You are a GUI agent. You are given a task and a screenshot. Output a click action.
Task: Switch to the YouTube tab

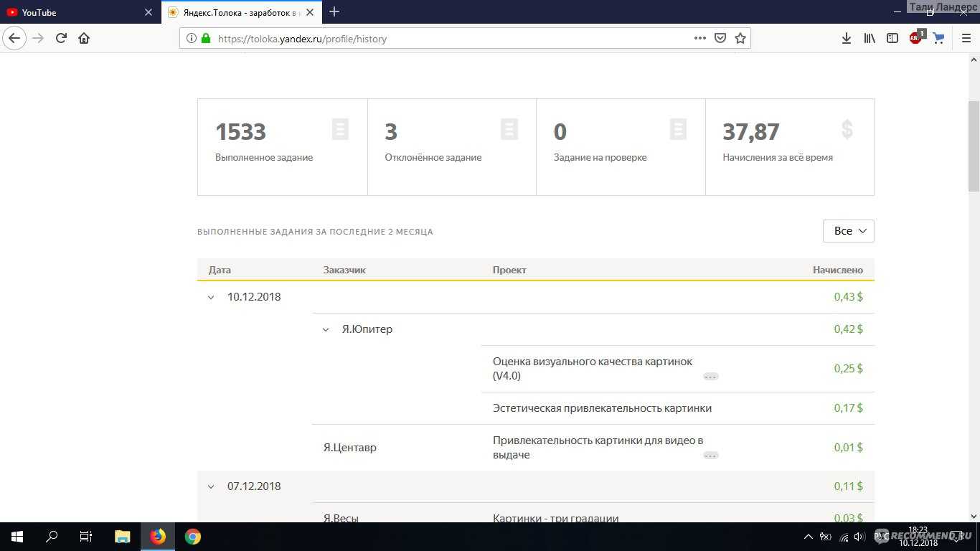point(80,12)
